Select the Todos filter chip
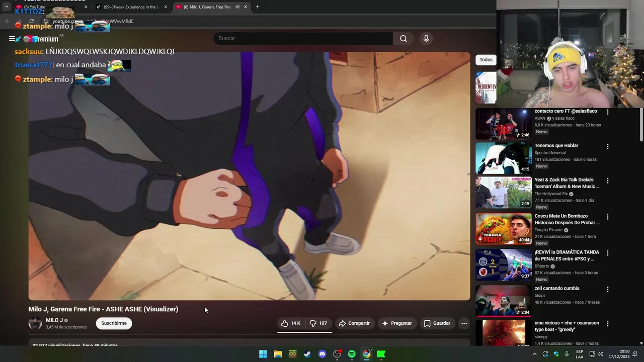The width and height of the screenshot is (644, 362). click(x=486, y=60)
